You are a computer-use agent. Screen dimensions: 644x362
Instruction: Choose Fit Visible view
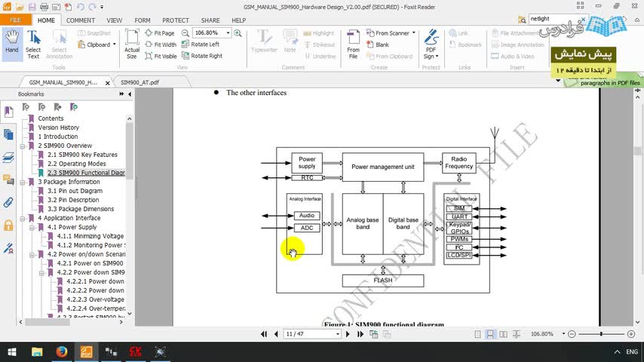[x=161, y=56]
